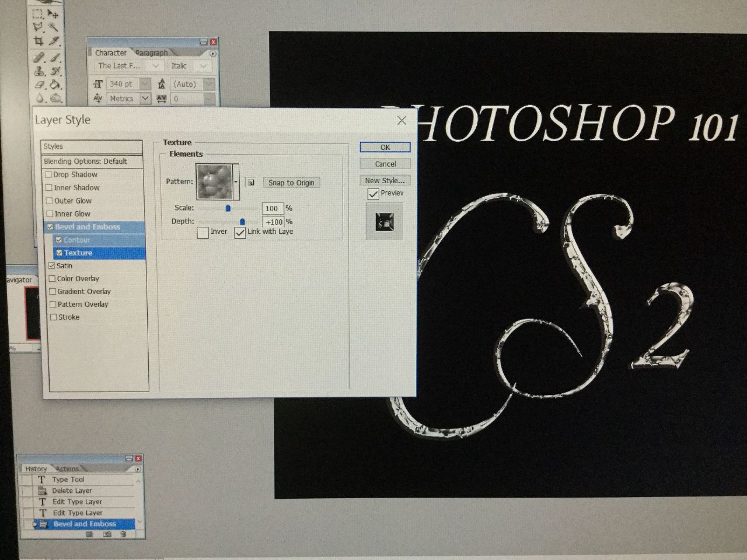Open the (Auto) leading dropdown
Viewport: 747px width, 560px height.
209,84
